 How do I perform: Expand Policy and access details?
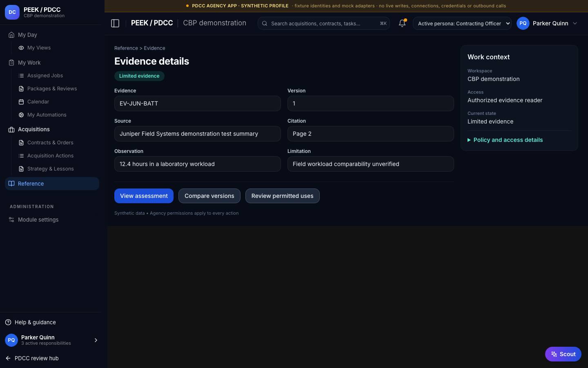505,140
